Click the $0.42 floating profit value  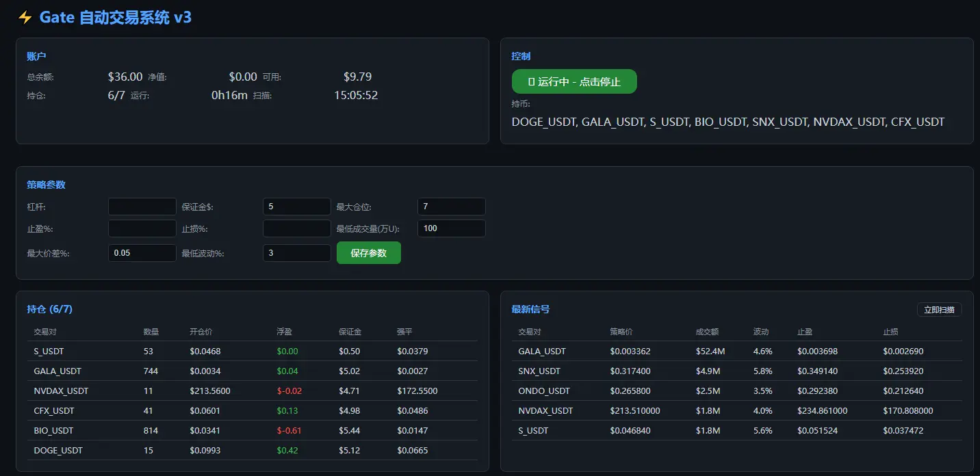[287, 451]
